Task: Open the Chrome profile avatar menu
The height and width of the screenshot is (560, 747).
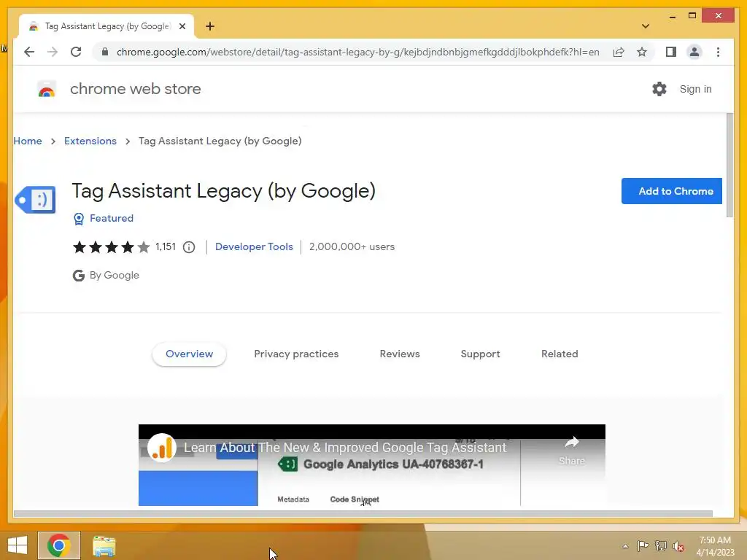Action: pyautogui.click(x=694, y=52)
